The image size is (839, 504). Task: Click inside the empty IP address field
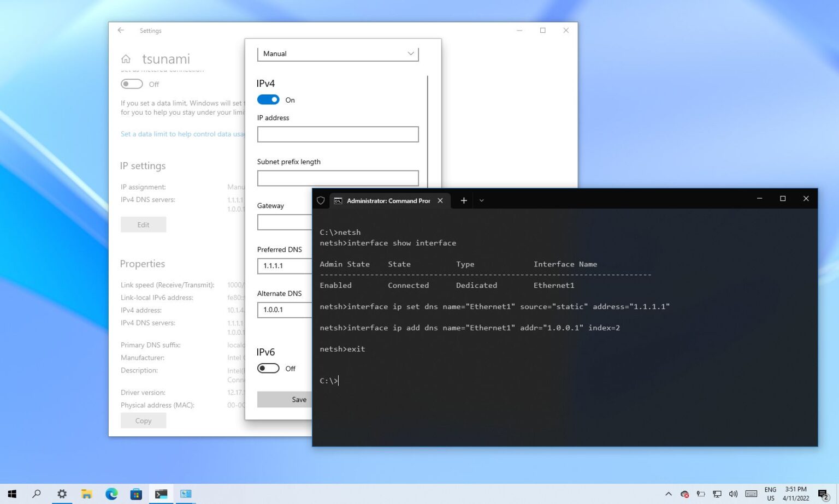point(338,134)
